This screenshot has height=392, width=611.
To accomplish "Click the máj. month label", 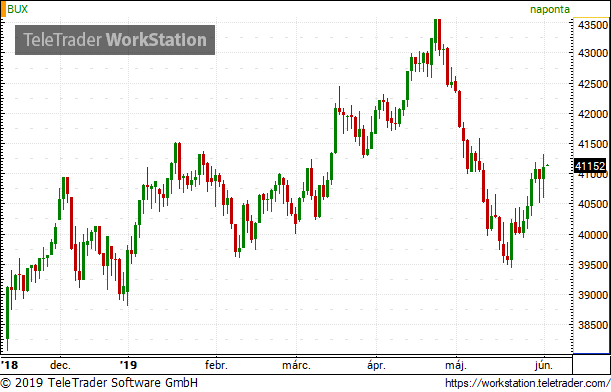I will tap(456, 366).
